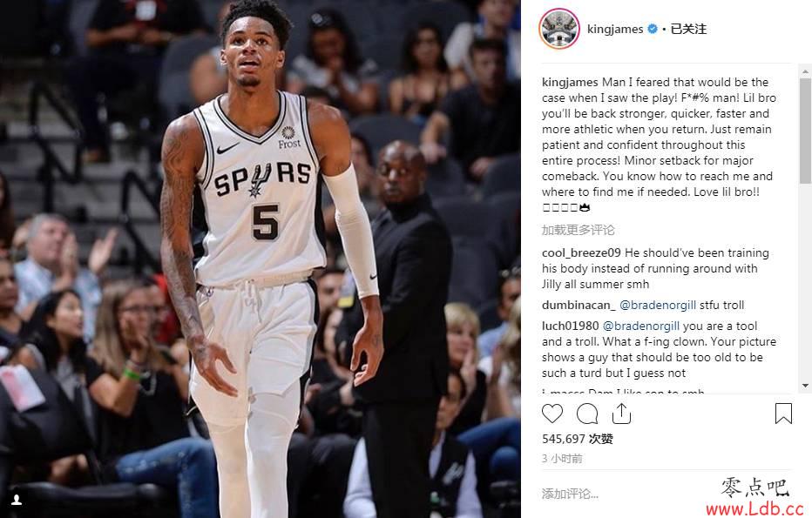The height and width of the screenshot is (518, 812).
Task: Click the scrollbar down arrow in comments
Action: pos(805,386)
